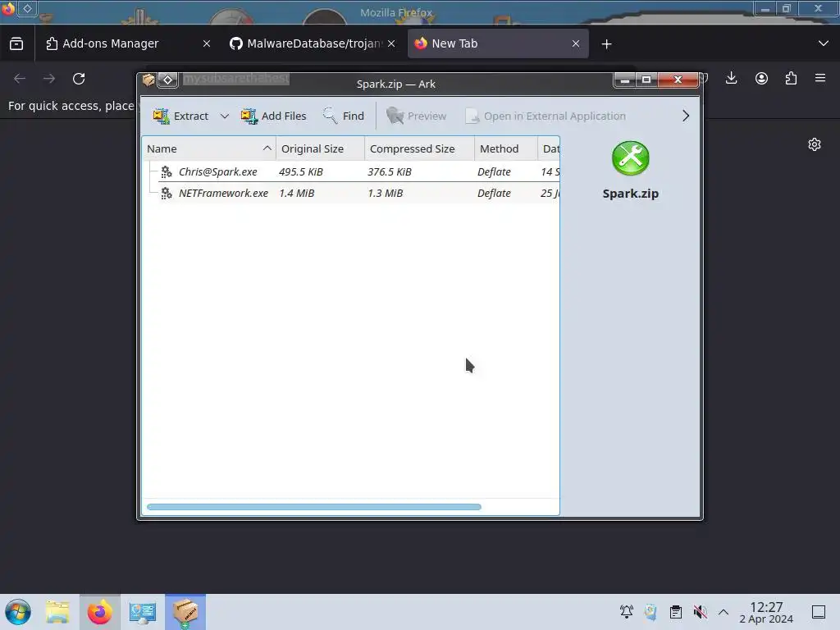Sort by Compressed Size column header
The height and width of the screenshot is (630, 840).
(x=419, y=148)
